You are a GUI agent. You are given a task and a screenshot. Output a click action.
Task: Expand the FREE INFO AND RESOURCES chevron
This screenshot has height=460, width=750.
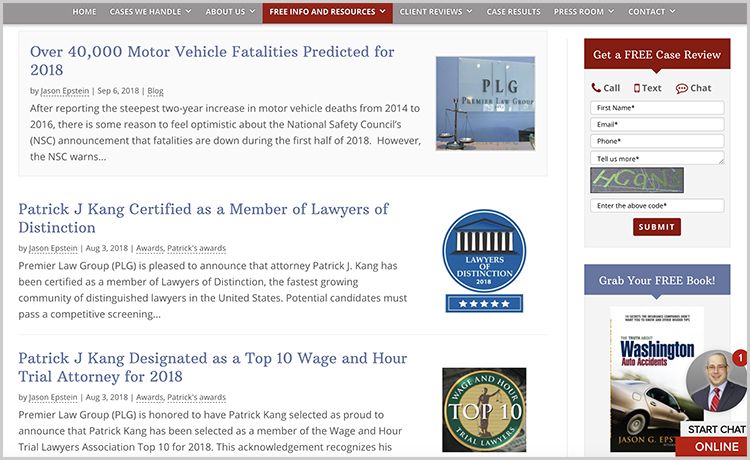[383, 11]
